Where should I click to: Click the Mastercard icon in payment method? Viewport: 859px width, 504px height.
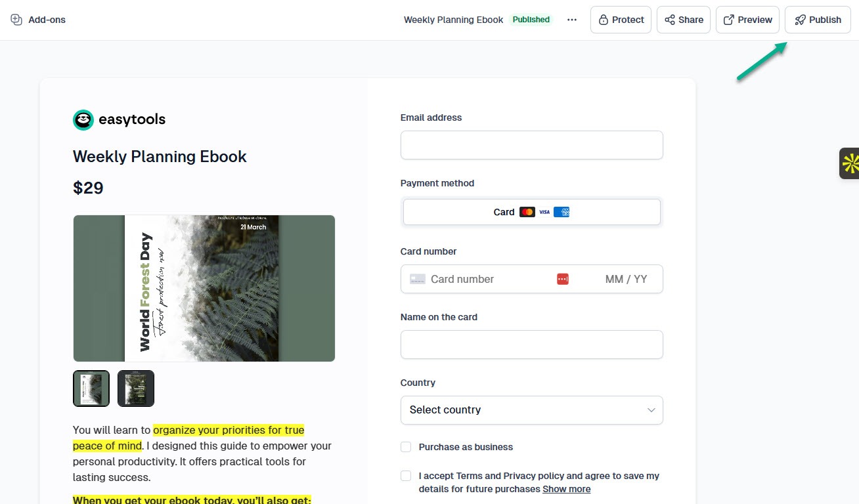click(527, 211)
